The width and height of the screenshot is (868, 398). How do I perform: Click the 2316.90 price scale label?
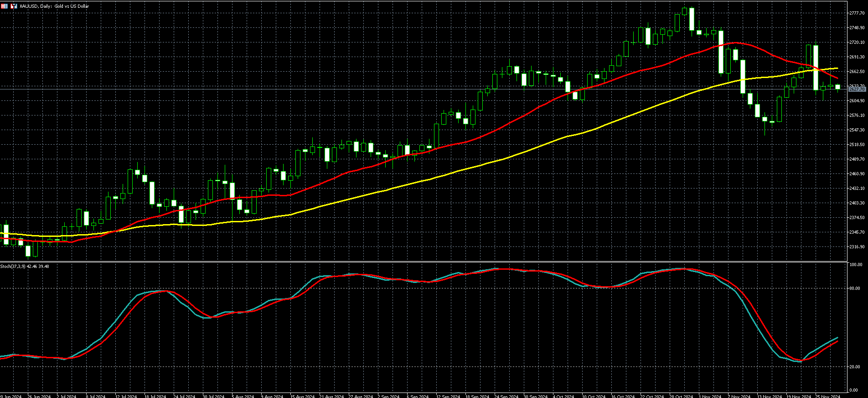coord(857,247)
